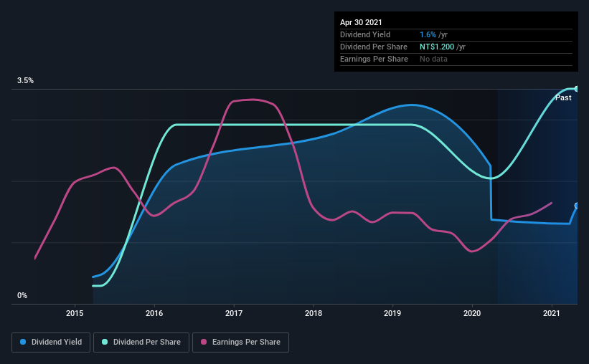Click the Apr 30 2021 tooltip date
Image resolution: width=589 pixels, height=364 pixels.
(361, 22)
